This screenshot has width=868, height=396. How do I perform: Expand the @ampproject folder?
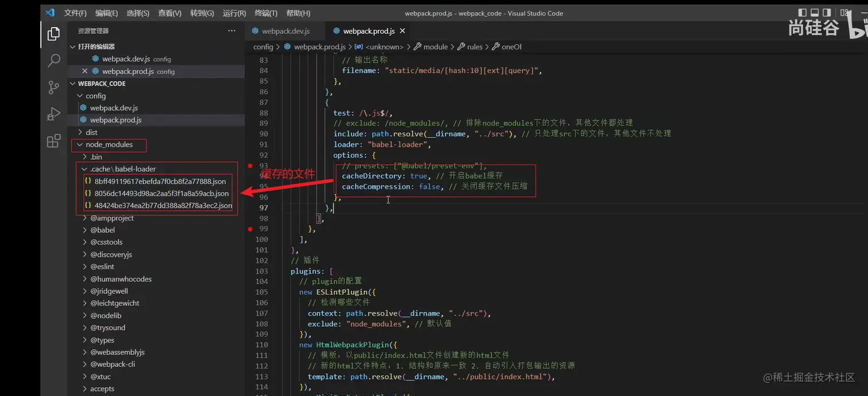(156, 218)
